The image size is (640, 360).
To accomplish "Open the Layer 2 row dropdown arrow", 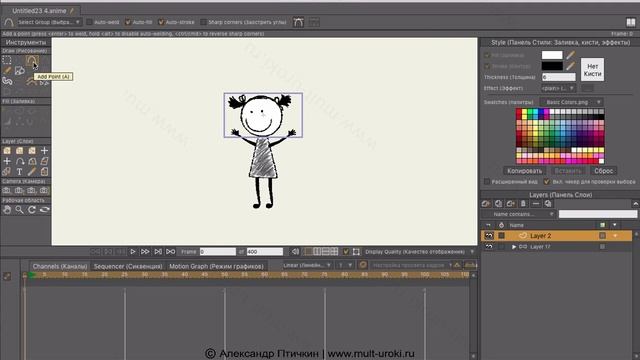I will coord(615,236).
